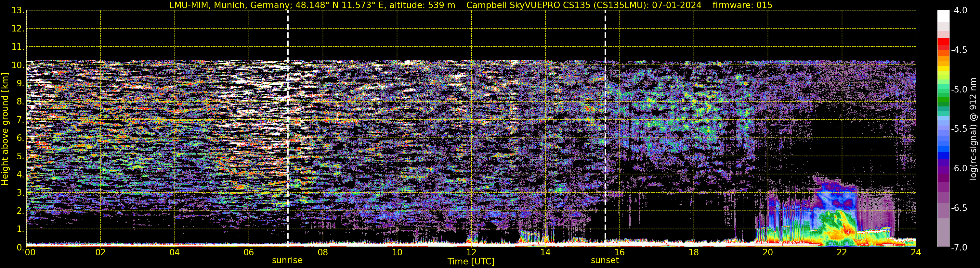
Task: Click the "log(rc-signal) @ 912 nm" colorbar label
Action: coord(973,129)
